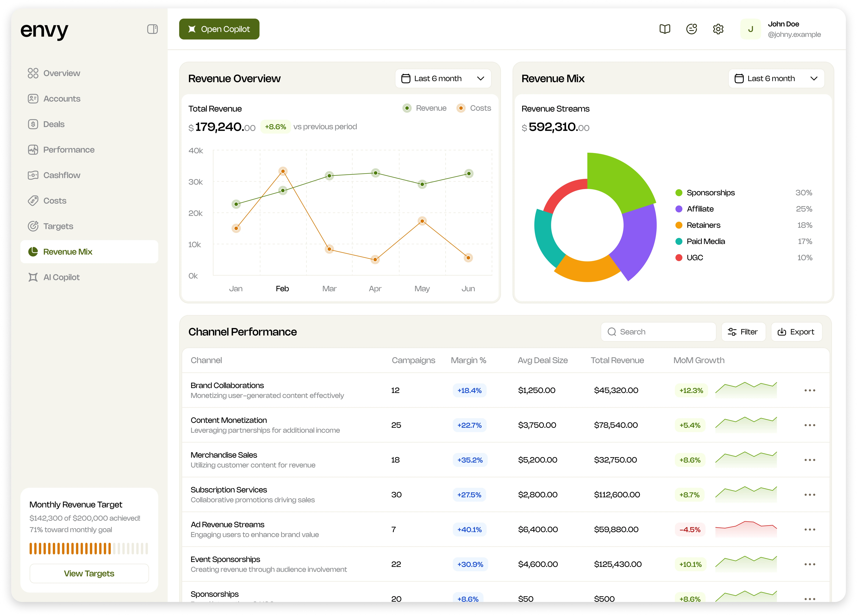Open row options for Subscription Services
The height and width of the screenshot is (616, 857).
[810, 495]
